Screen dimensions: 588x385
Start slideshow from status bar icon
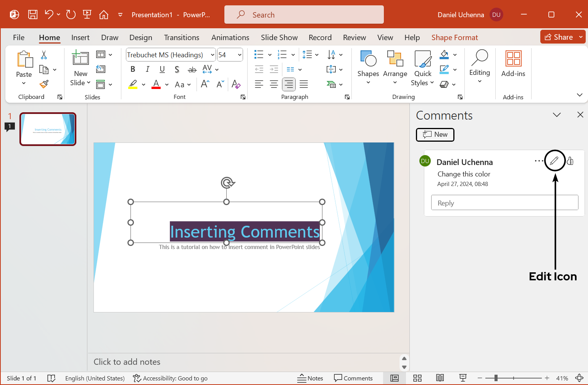(463, 378)
